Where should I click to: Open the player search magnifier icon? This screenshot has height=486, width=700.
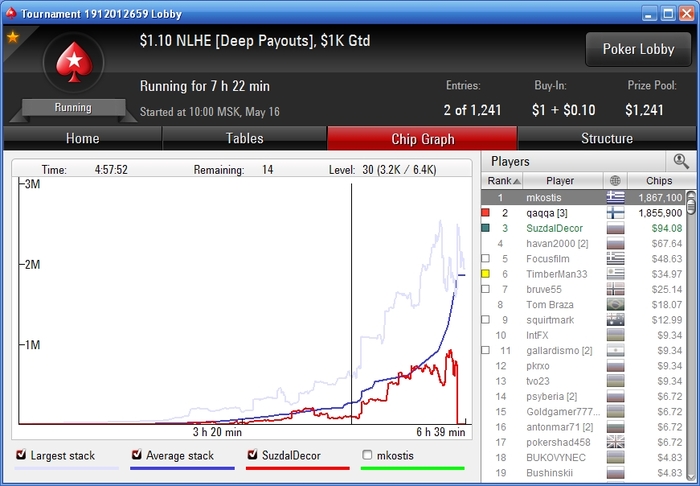pyautogui.click(x=680, y=161)
